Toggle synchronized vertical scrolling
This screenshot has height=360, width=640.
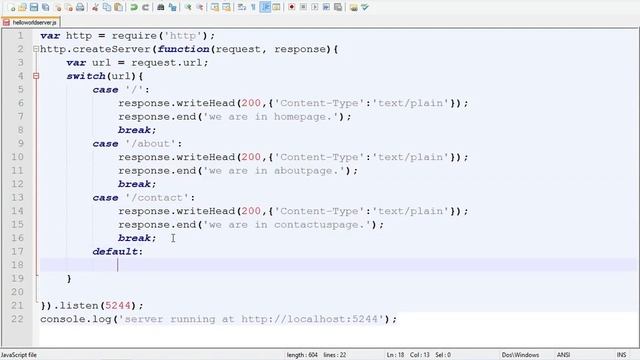[x=215, y=7]
